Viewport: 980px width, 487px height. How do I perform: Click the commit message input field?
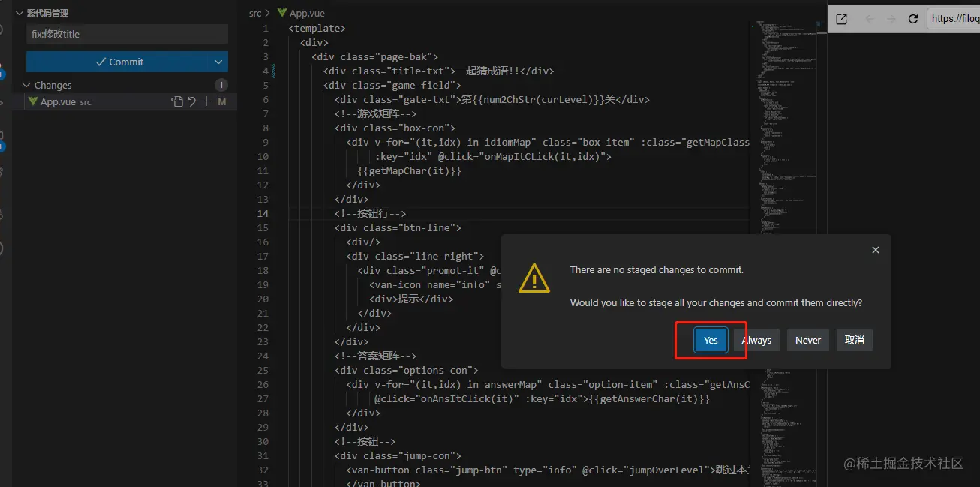click(x=127, y=34)
